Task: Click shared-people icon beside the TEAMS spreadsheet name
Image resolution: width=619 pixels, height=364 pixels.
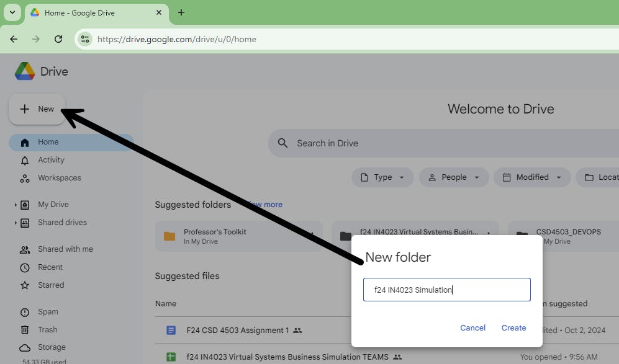Action: [397, 357]
